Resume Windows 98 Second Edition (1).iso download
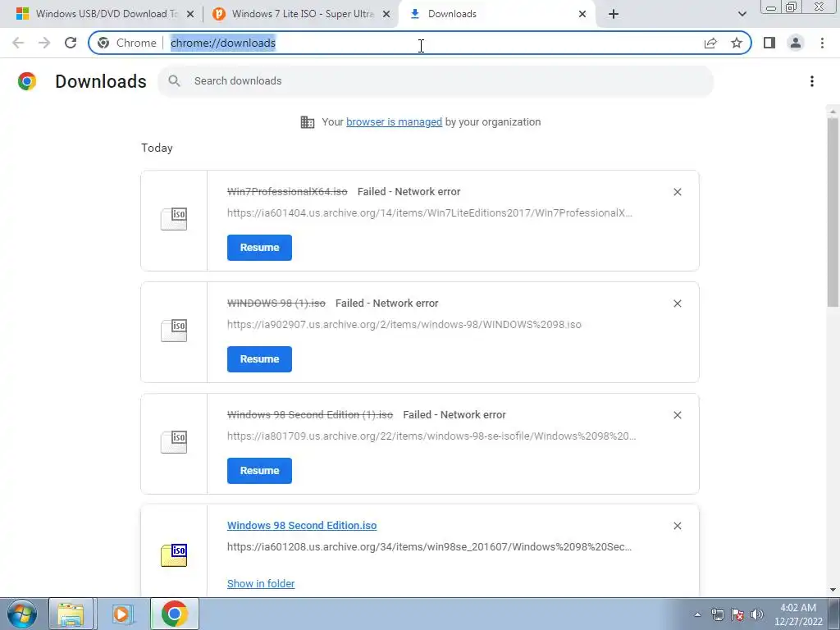 pyautogui.click(x=259, y=470)
